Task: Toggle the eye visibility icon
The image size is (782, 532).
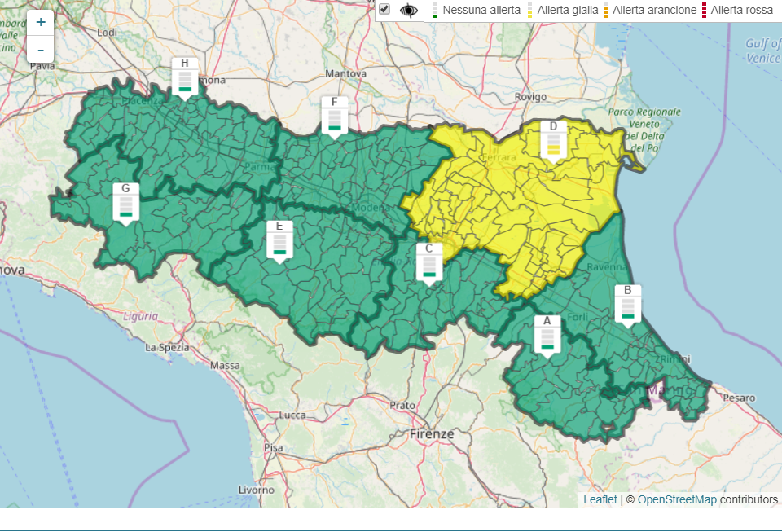Action: [x=408, y=11]
